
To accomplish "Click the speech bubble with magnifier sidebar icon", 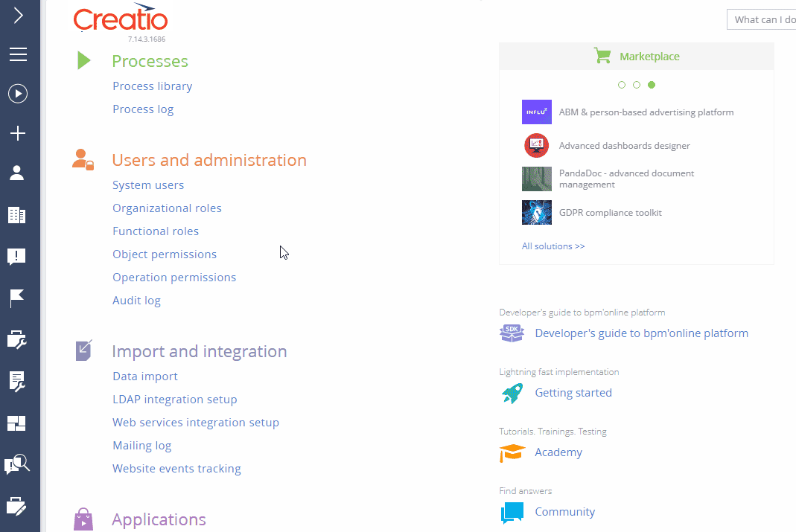I will 17,464.
